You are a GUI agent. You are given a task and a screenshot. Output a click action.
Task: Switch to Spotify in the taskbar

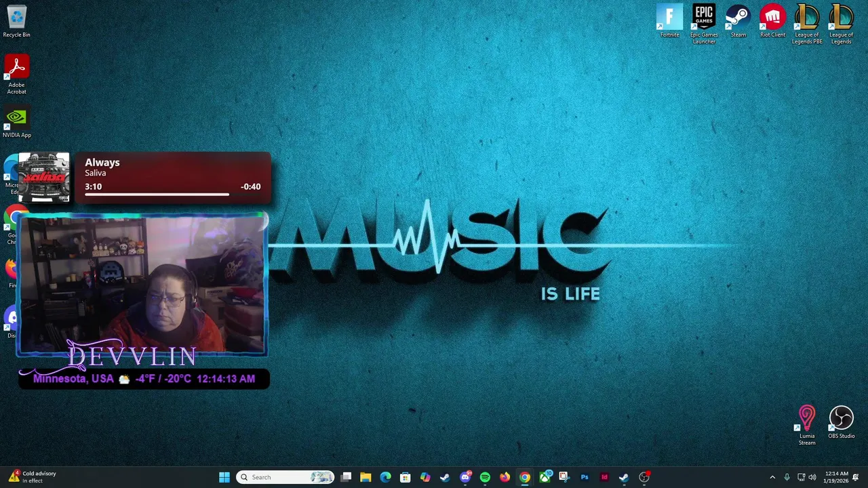pyautogui.click(x=485, y=477)
